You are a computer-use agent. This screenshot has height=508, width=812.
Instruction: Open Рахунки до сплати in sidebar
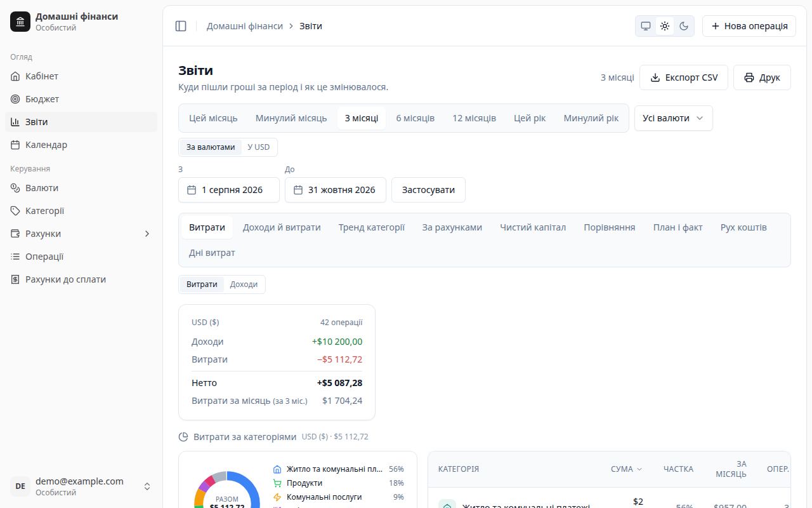point(81,279)
